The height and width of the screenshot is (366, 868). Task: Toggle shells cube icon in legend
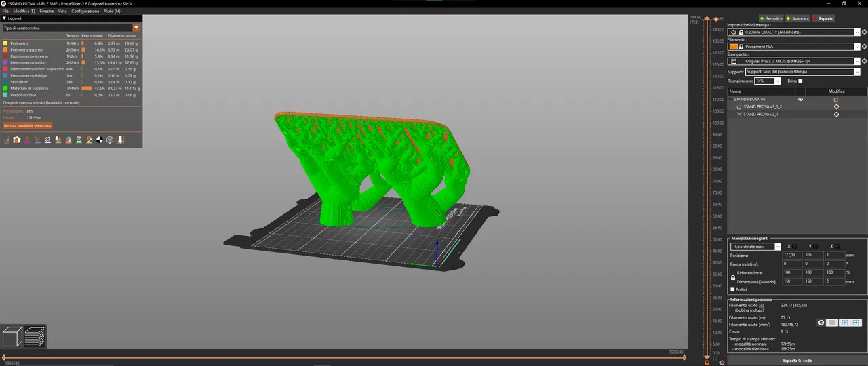(110, 140)
